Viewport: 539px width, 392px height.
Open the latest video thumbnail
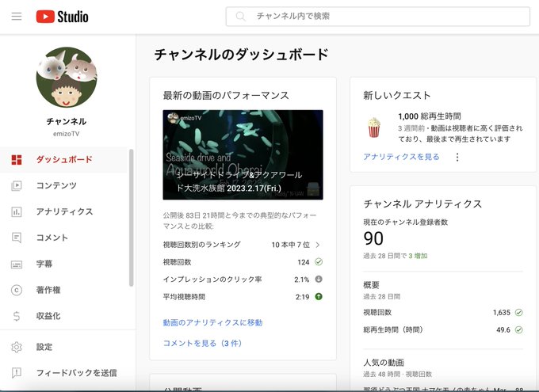[x=243, y=154]
